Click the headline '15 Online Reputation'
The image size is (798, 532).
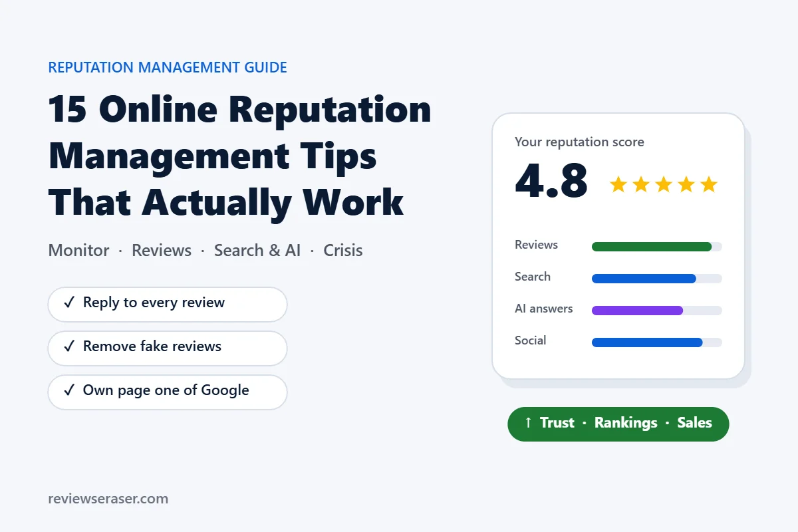(240, 110)
